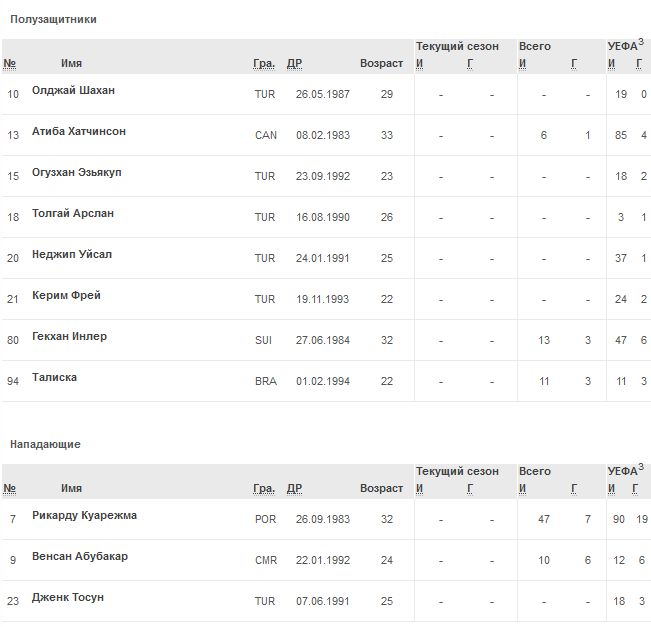Image resolution: width=651 pixels, height=627 pixels.
Task: Click Имя header in Нападающие table
Action: [71, 489]
